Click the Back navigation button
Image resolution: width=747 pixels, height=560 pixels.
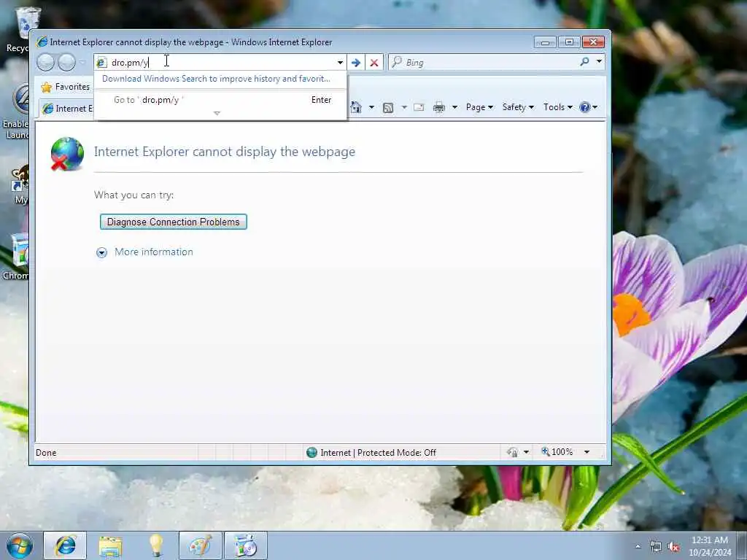click(x=46, y=63)
